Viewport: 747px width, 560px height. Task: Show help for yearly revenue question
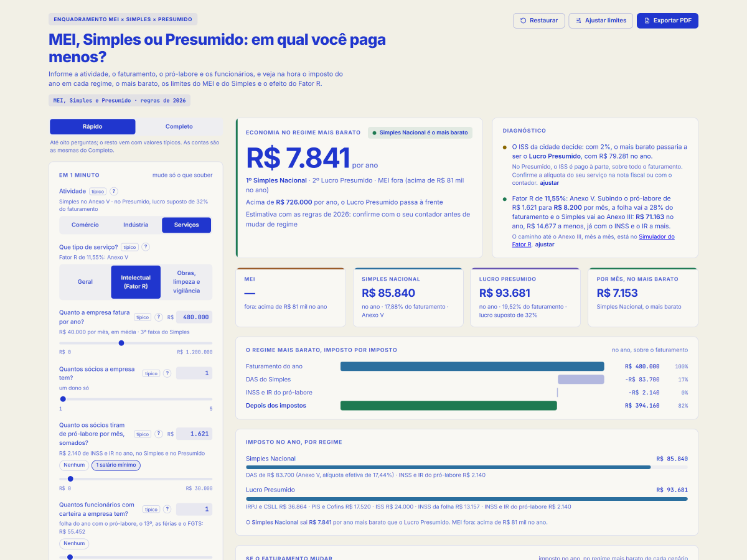tap(159, 317)
